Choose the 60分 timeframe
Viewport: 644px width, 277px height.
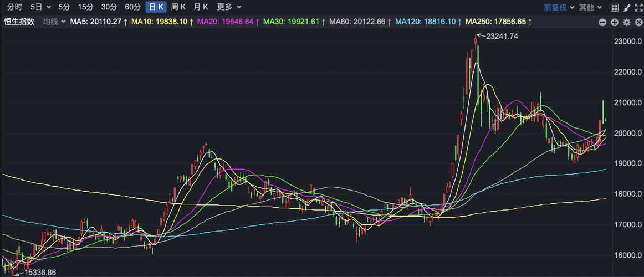coord(132,7)
